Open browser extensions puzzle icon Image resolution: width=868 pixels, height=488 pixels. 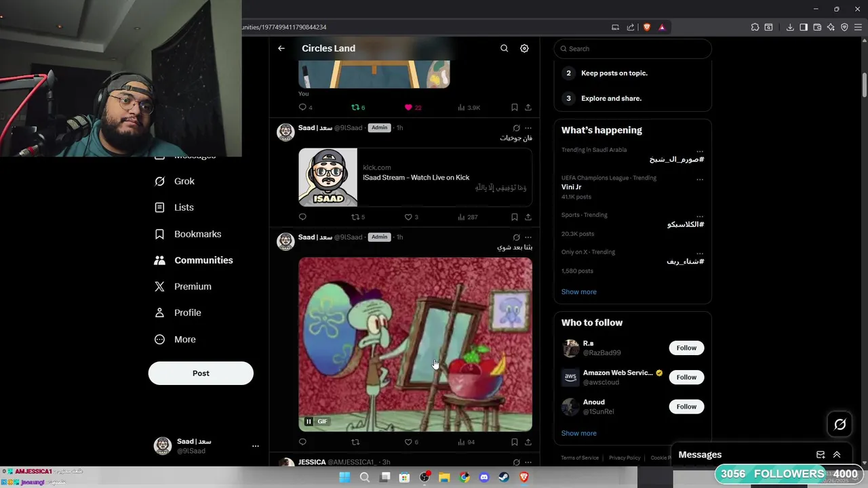pyautogui.click(x=755, y=27)
